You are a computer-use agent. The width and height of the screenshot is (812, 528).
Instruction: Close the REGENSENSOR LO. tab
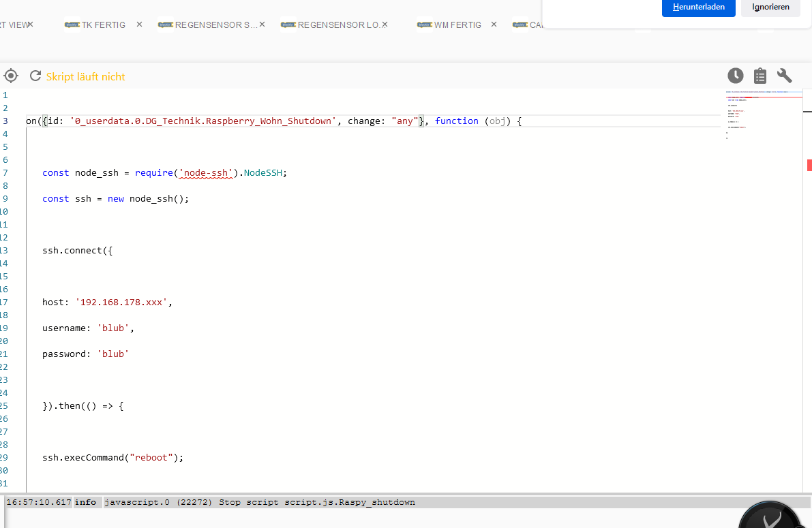[x=385, y=25]
